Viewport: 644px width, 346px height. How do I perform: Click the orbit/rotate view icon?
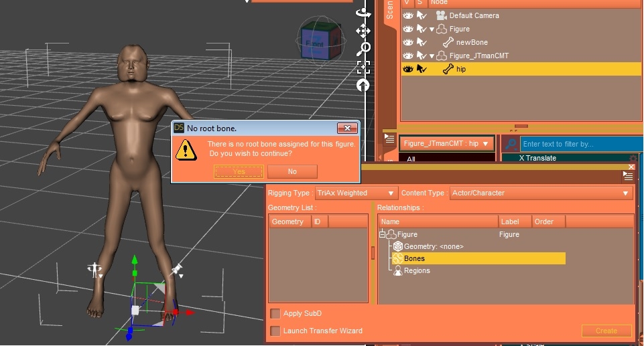(x=363, y=12)
